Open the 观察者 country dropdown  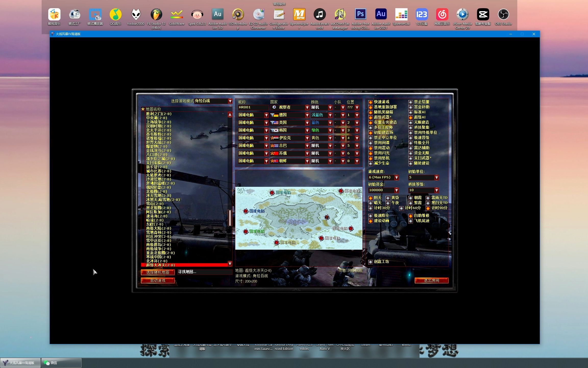(307, 108)
